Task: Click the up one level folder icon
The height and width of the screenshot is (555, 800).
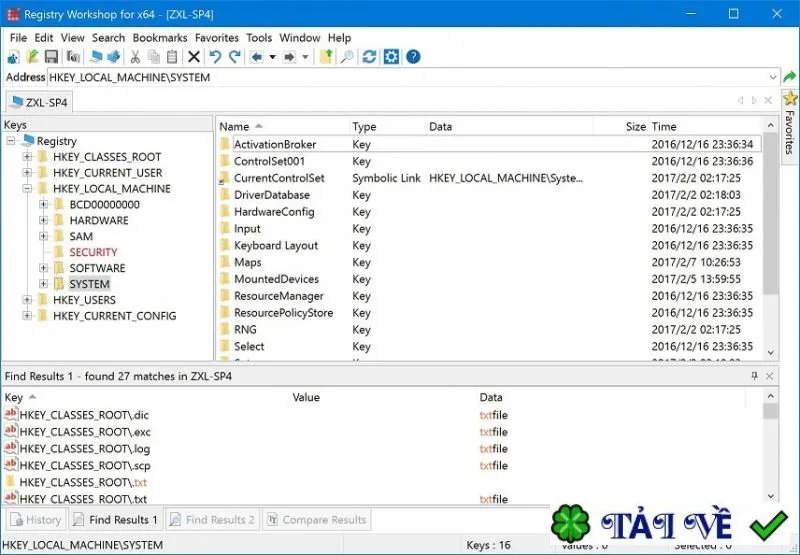Action: coord(327,57)
